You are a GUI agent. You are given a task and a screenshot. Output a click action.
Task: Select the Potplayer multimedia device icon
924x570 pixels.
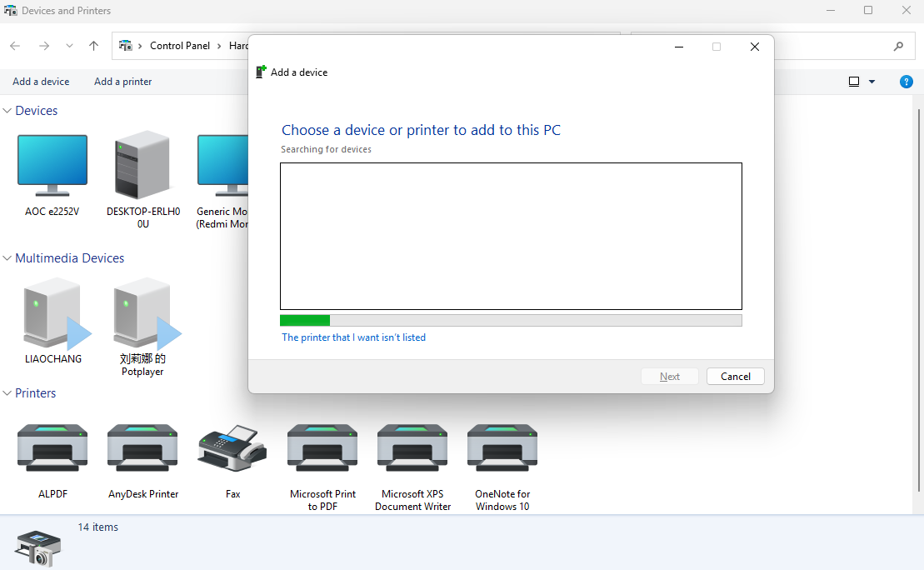tap(142, 313)
